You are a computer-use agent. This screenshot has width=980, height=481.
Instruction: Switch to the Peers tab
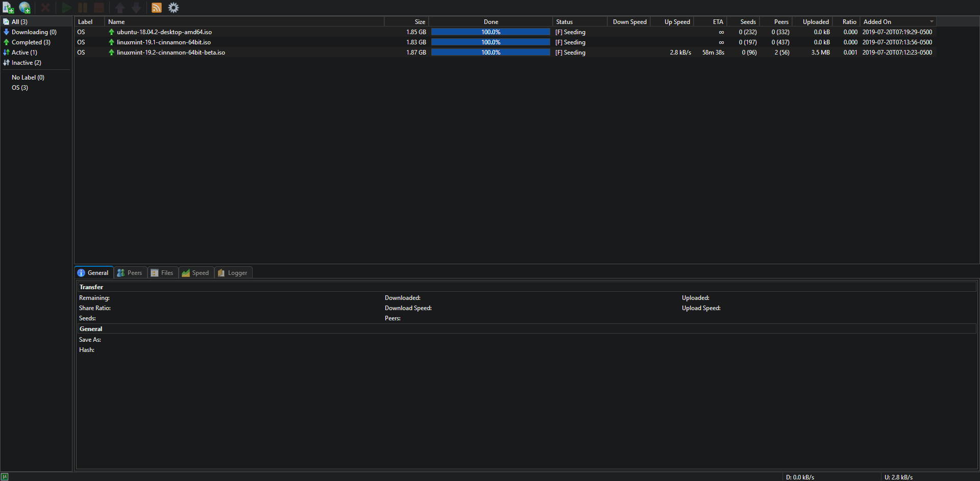pyautogui.click(x=130, y=272)
